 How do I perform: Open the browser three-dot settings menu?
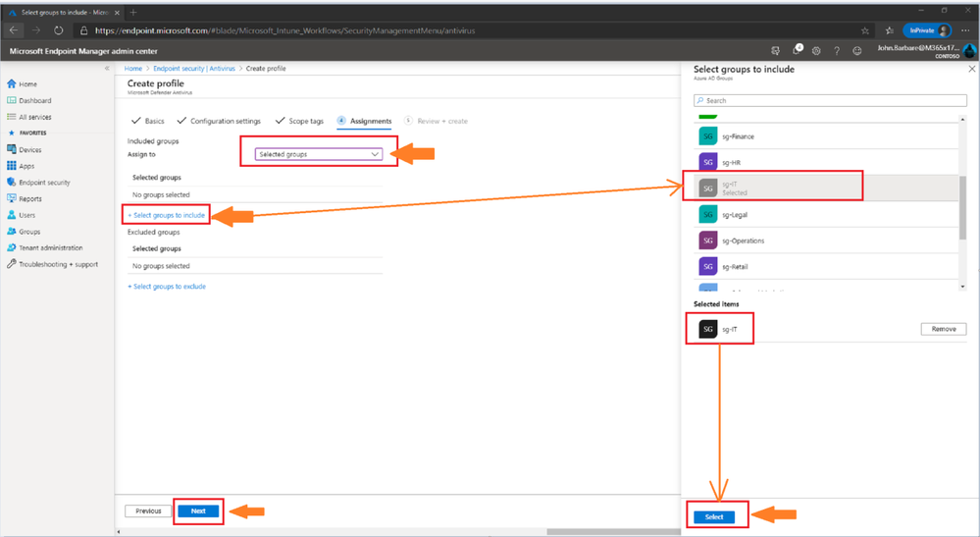click(x=965, y=30)
